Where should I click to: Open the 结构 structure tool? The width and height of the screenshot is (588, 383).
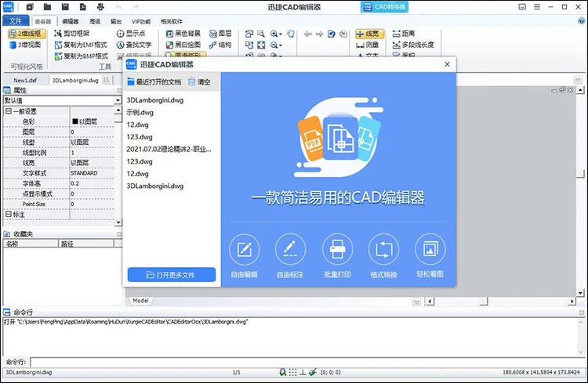coord(220,45)
